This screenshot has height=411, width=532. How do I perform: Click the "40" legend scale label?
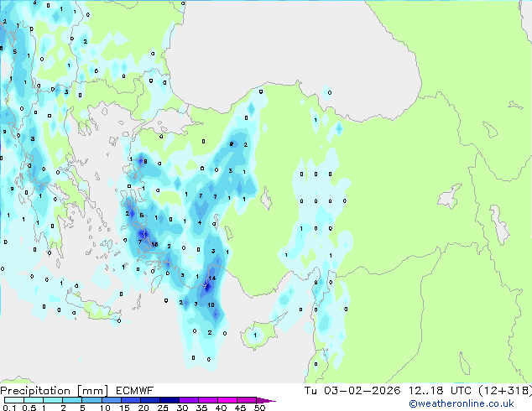pyautogui.click(x=222, y=408)
